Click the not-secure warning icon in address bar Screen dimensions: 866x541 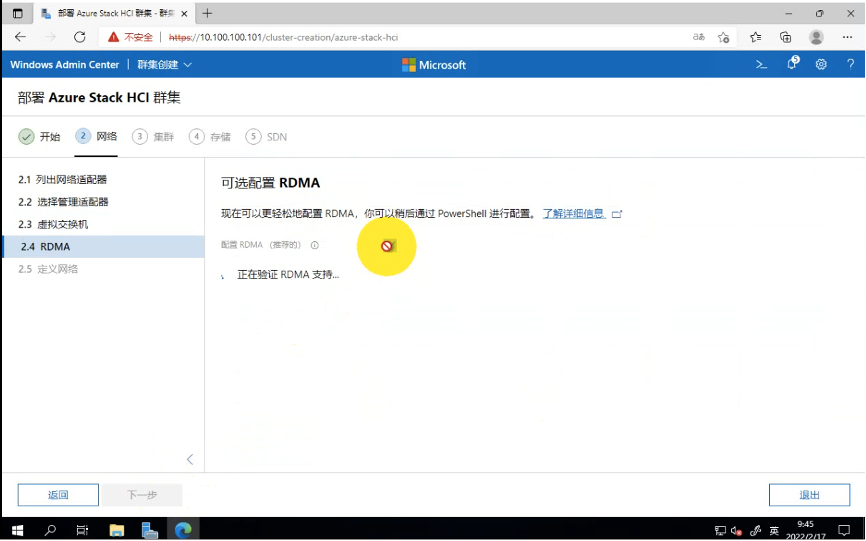(113, 37)
